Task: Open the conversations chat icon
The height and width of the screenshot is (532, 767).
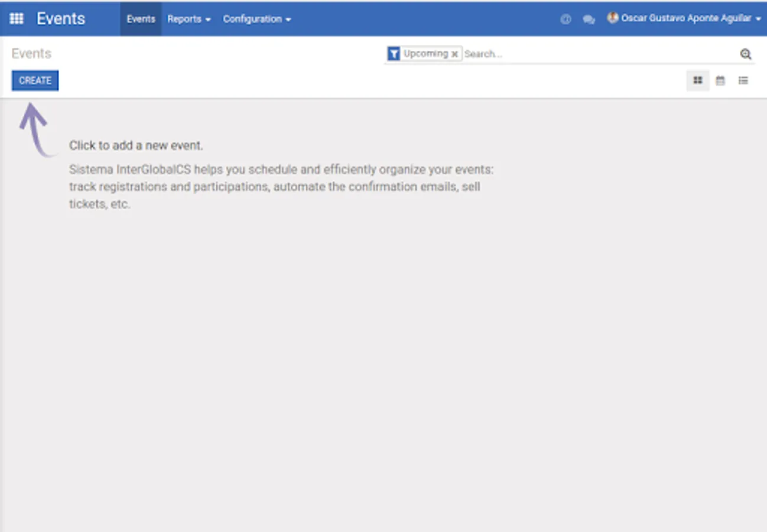Action: 589,19
